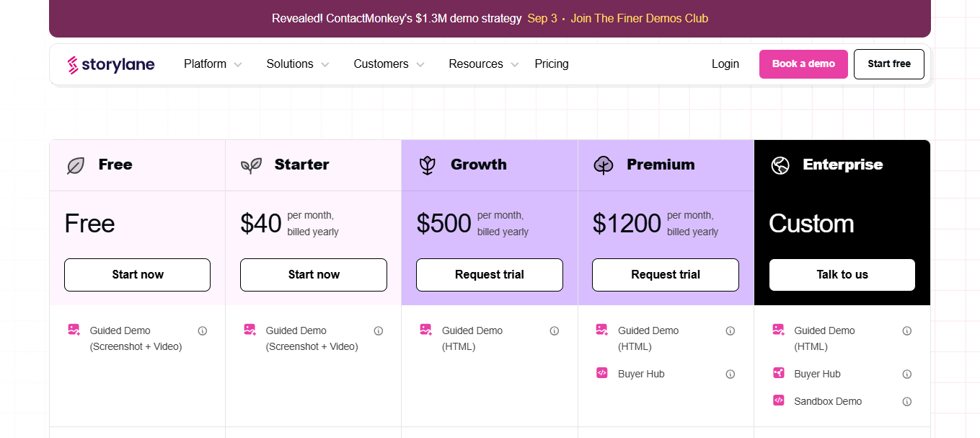Click the Enterprise Buyer Hub feature icon
The width and height of the screenshot is (980, 438).
pyautogui.click(x=779, y=373)
